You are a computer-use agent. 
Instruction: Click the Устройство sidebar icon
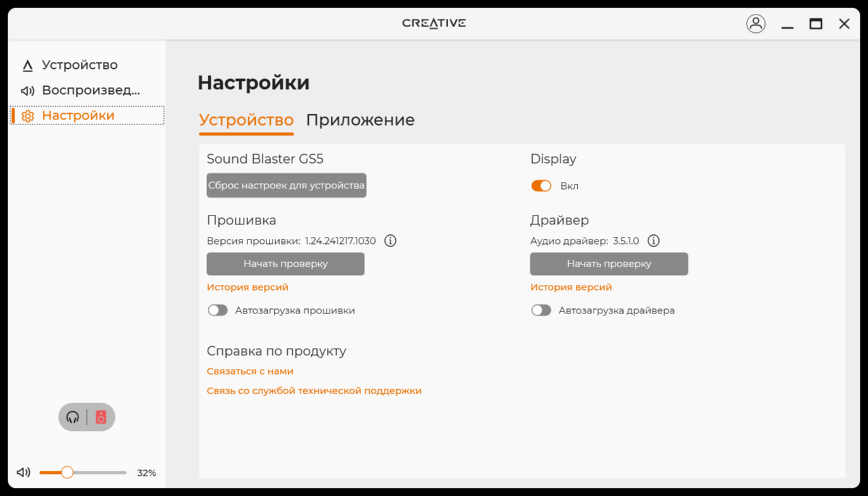(27, 66)
